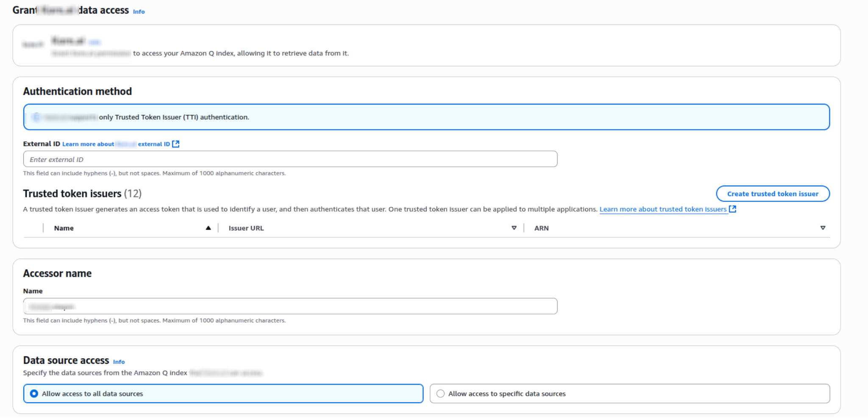
Task: Sort table by Issuer URL header
Action: 246,228
